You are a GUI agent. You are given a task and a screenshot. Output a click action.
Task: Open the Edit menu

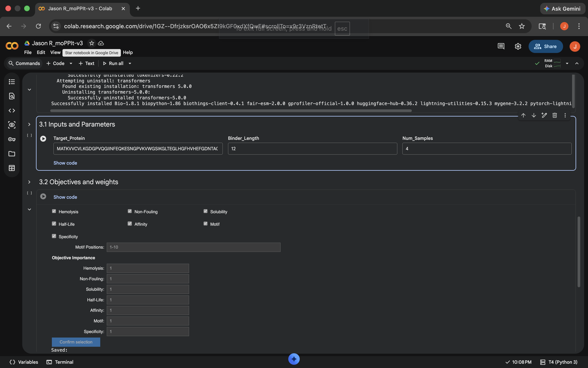pyautogui.click(x=41, y=52)
